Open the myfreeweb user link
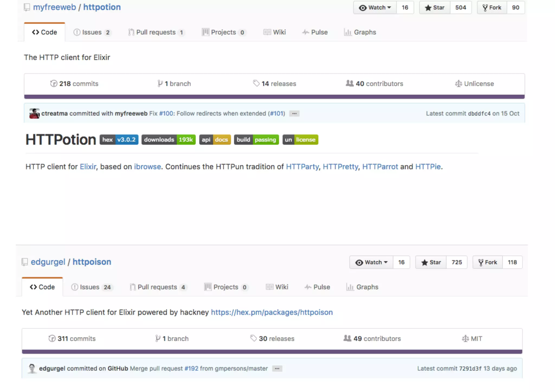This screenshot has width=555, height=392. pos(54,7)
